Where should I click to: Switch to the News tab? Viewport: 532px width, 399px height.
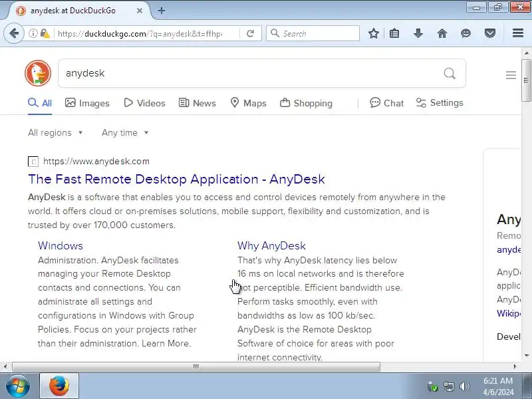[x=197, y=103]
